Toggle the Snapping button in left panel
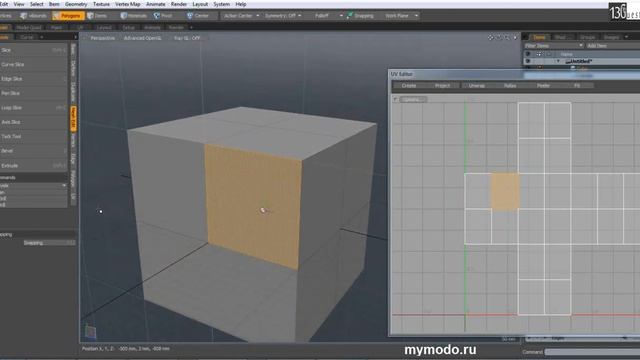 coord(49,243)
